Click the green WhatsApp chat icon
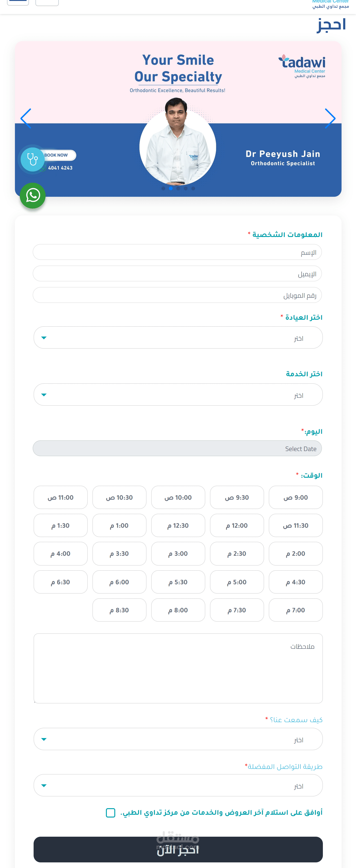Screen dimensions: 356x868 click(33, 195)
